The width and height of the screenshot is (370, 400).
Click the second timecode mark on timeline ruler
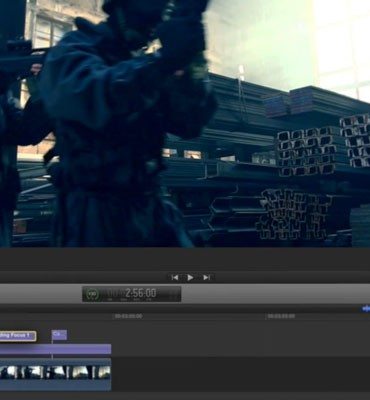[x=281, y=316]
